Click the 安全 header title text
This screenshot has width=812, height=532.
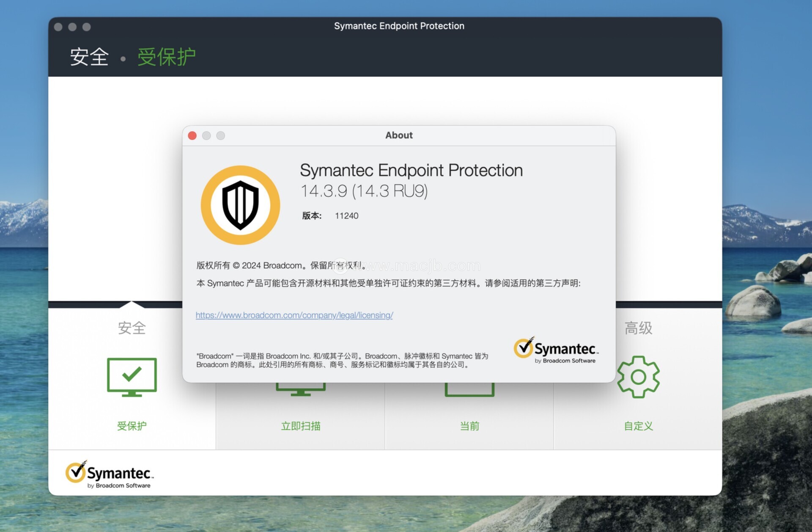89,57
